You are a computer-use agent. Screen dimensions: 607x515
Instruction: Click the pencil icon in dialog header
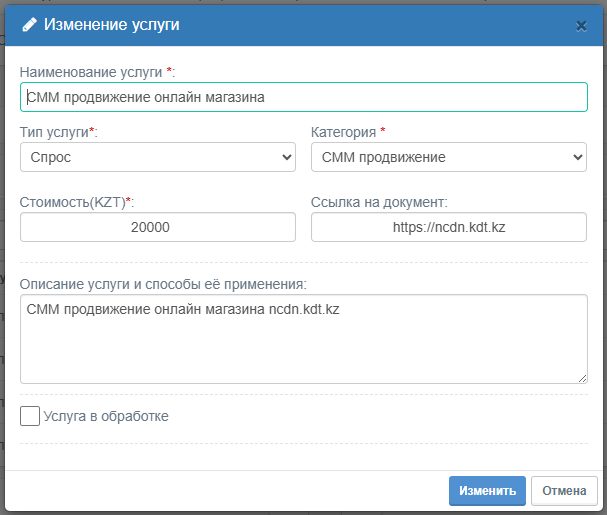[29, 25]
